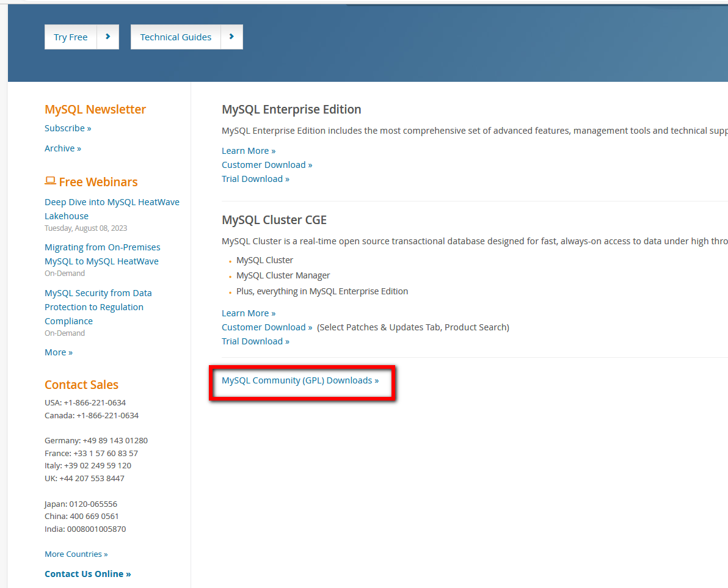Click 'Plus, everything in MySQL Enterprise Edition' bullet
Image resolution: width=728 pixels, height=588 pixels.
[x=322, y=291]
